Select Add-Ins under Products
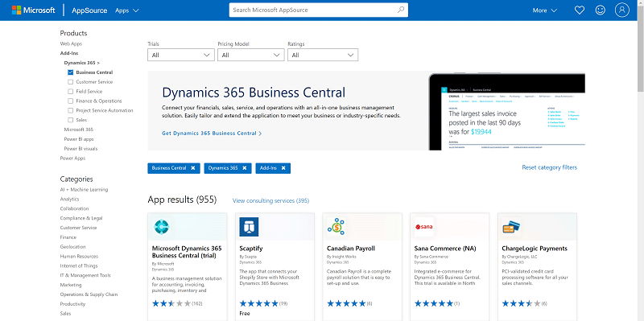Viewport: 644px width, 321px height. [x=69, y=53]
